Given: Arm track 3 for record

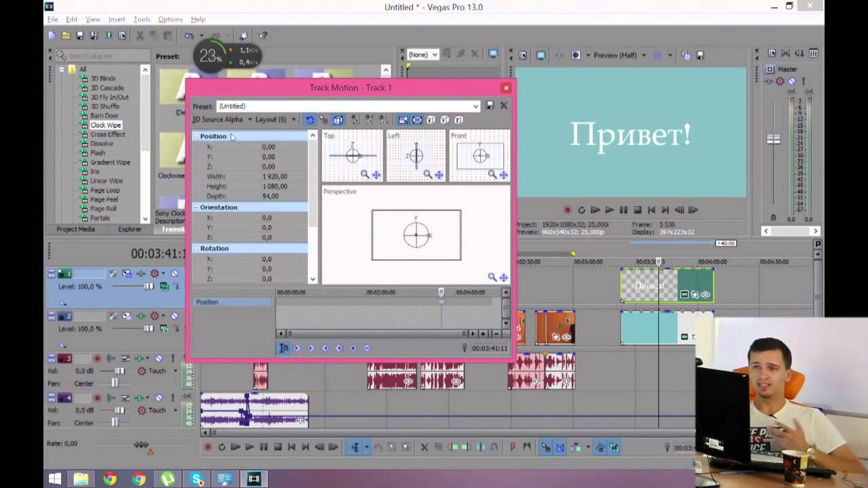Looking at the screenshot, I should (97, 359).
